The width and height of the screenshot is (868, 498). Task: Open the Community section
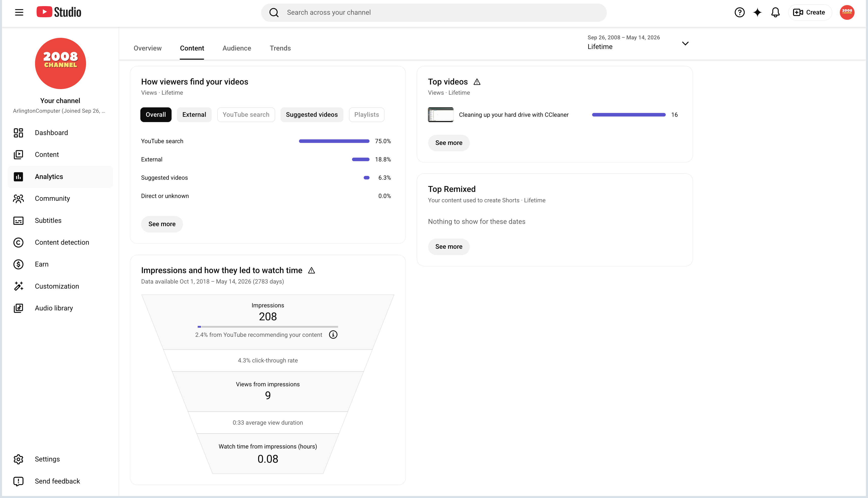tap(60, 198)
